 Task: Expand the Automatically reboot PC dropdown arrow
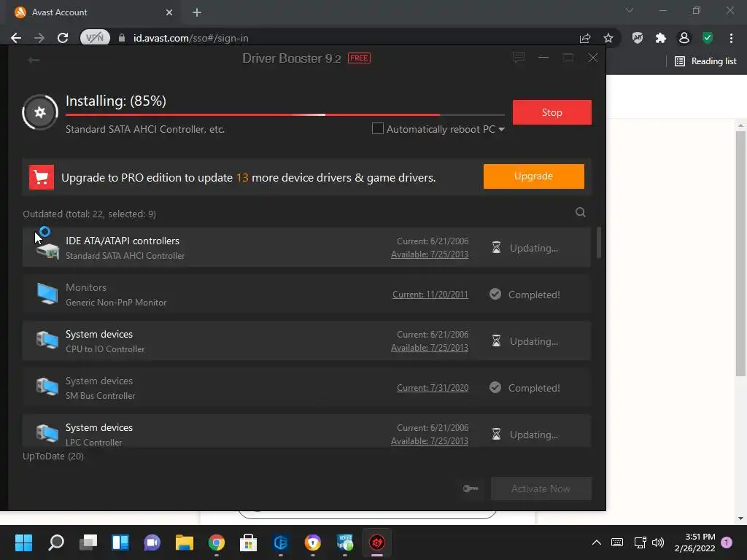501,130
